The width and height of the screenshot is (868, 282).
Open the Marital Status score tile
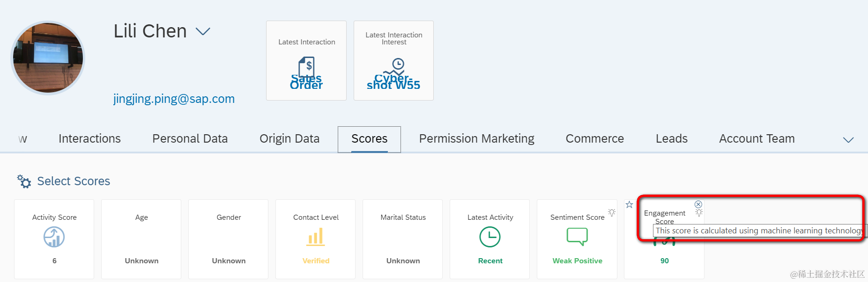pyautogui.click(x=403, y=239)
